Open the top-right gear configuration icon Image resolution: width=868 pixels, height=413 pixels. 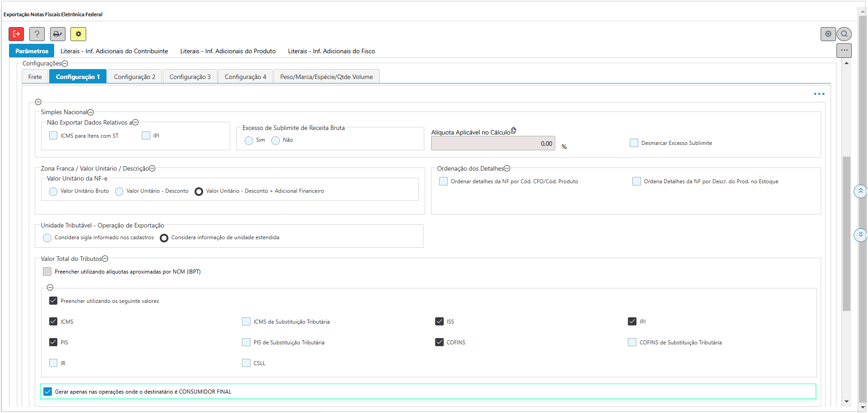point(828,34)
